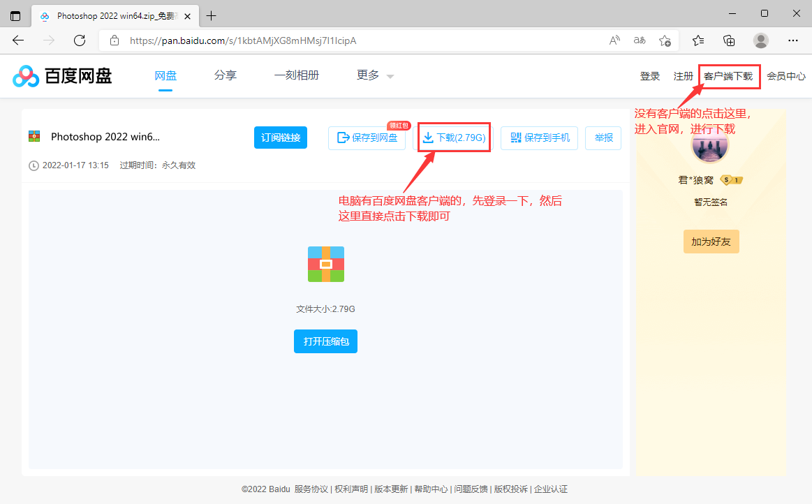Viewport: 812px width, 504px height.
Task: Open 版本更新 footer link
Action: [391, 489]
